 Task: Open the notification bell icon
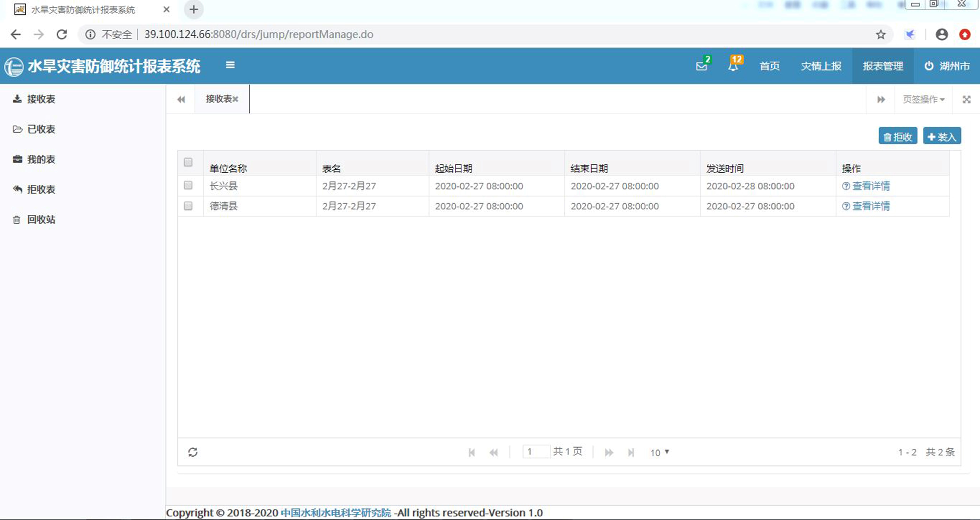coord(733,66)
